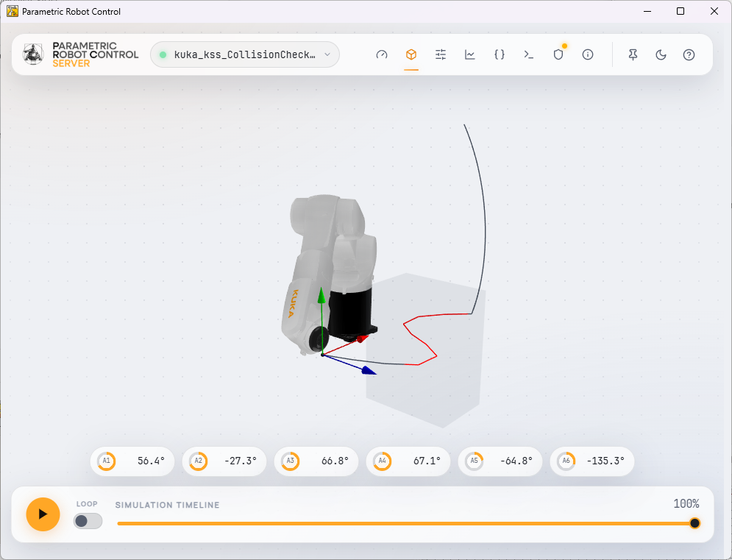Close the Parametric Robot Control window
The image size is (732, 560).
[x=714, y=11]
